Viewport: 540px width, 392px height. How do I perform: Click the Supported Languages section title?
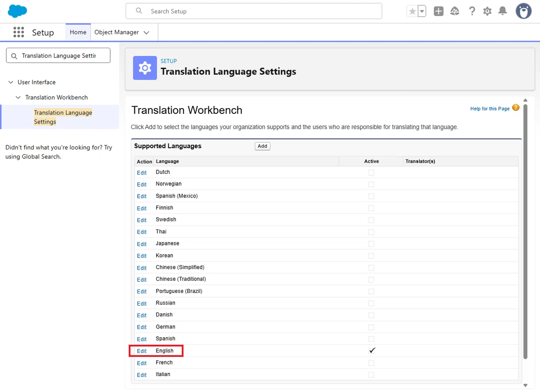(168, 146)
